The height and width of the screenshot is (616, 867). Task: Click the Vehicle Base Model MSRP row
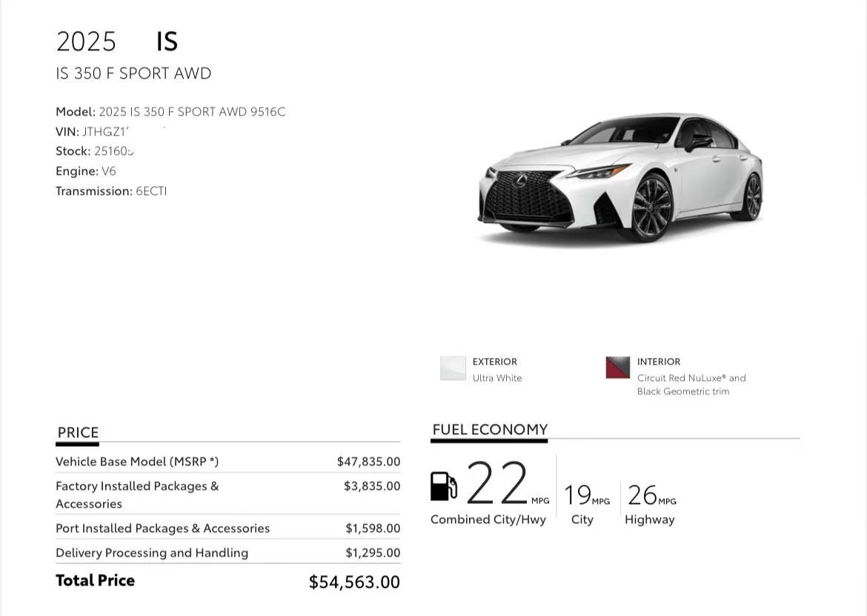[227, 461]
